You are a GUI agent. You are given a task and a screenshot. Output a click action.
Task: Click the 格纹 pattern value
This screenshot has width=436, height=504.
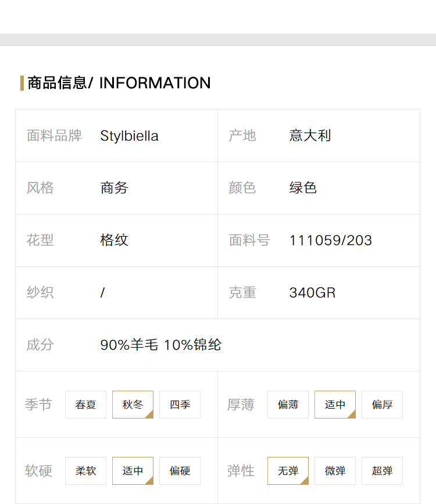coord(114,240)
